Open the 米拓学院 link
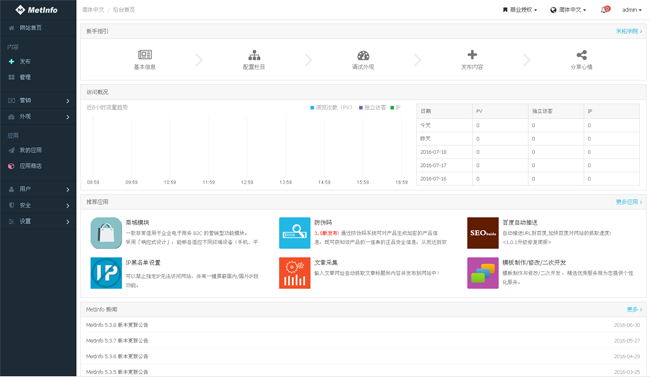650x377 pixels. point(629,31)
